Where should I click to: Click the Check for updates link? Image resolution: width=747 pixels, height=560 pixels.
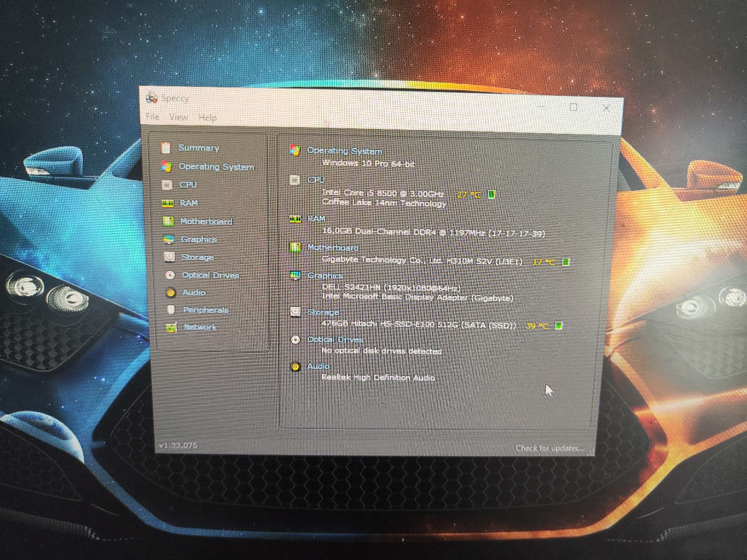click(549, 448)
